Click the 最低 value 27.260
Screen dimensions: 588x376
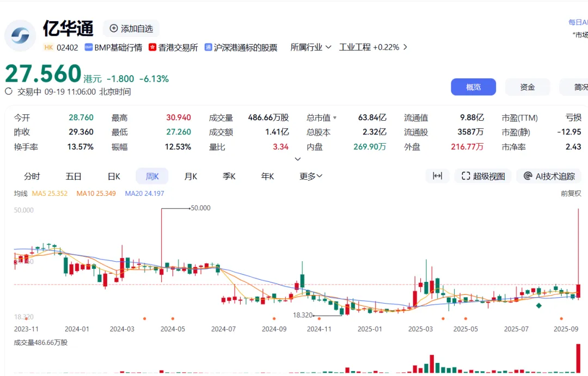[179, 132]
